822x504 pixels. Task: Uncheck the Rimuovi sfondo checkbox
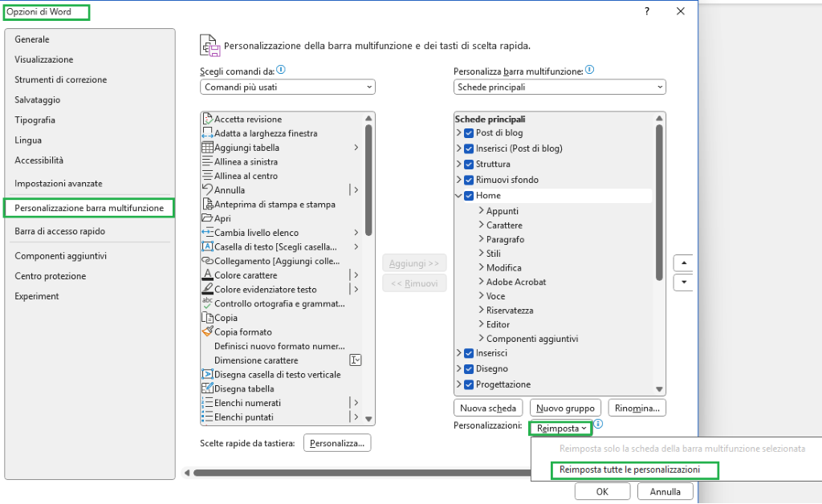point(469,181)
